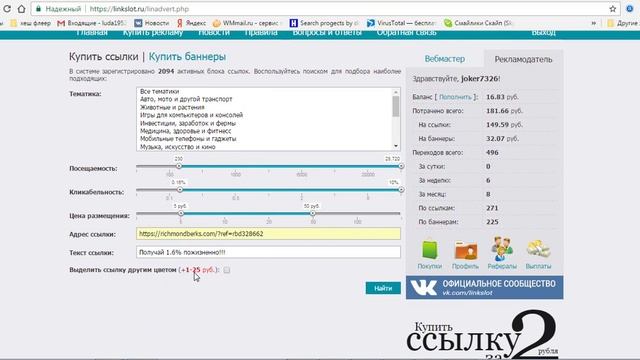Tick the highlight link in another color checkbox
640x360 pixels.
(x=227, y=270)
